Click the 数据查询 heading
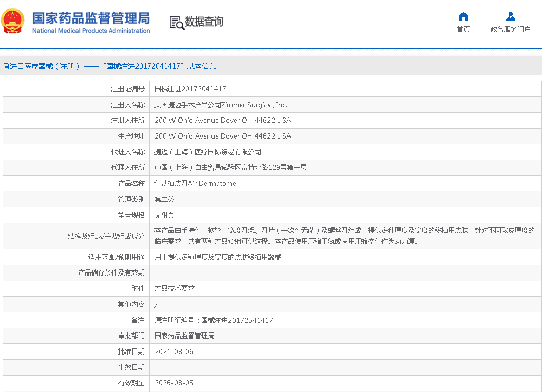The height and width of the screenshot is (392, 542). pyautogui.click(x=204, y=22)
